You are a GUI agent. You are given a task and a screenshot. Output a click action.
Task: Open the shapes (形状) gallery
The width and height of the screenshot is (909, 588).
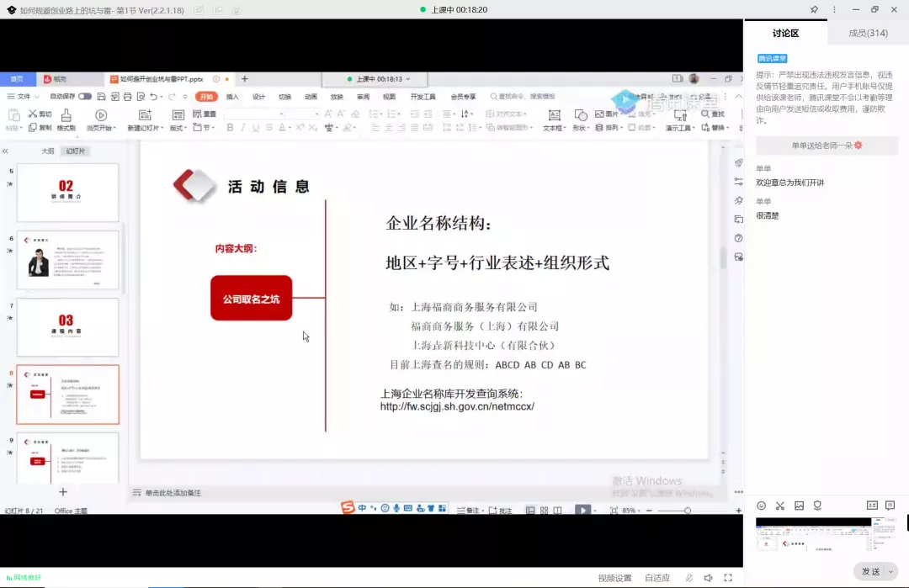click(580, 120)
